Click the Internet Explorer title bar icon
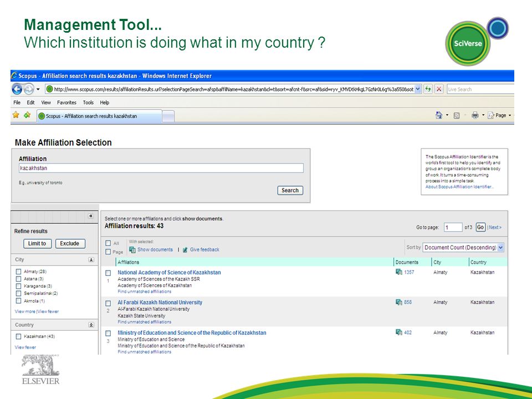The width and height of the screenshot is (532, 399). point(14,75)
